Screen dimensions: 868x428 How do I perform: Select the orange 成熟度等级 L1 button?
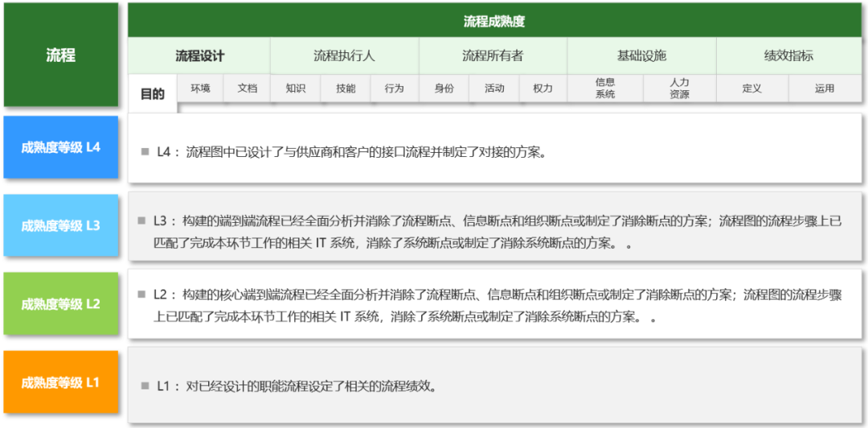coord(61,382)
